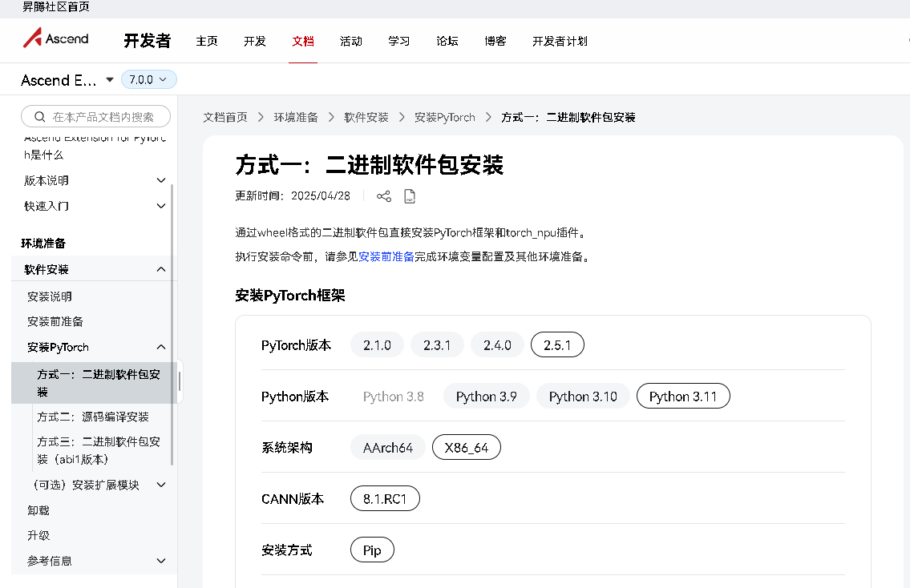Open the 学习 nav tab
Image resolution: width=910 pixels, height=588 pixels.
(x=399, y=41)
